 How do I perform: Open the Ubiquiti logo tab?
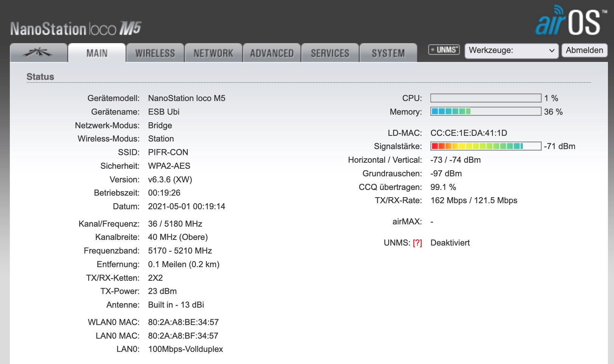coord(38,53)
